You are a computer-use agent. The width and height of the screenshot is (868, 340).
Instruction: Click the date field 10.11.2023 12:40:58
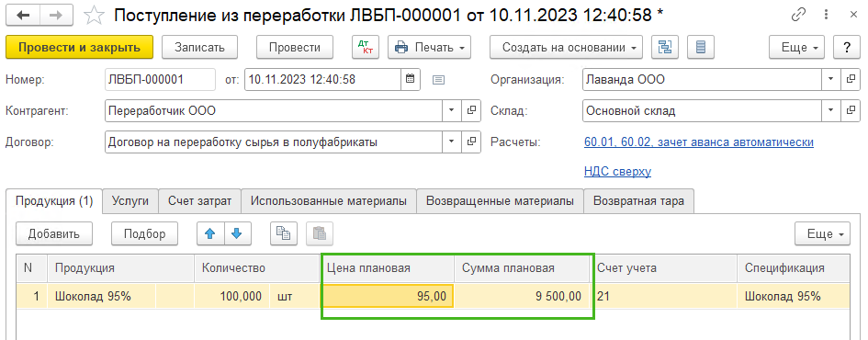click(322, 79)
